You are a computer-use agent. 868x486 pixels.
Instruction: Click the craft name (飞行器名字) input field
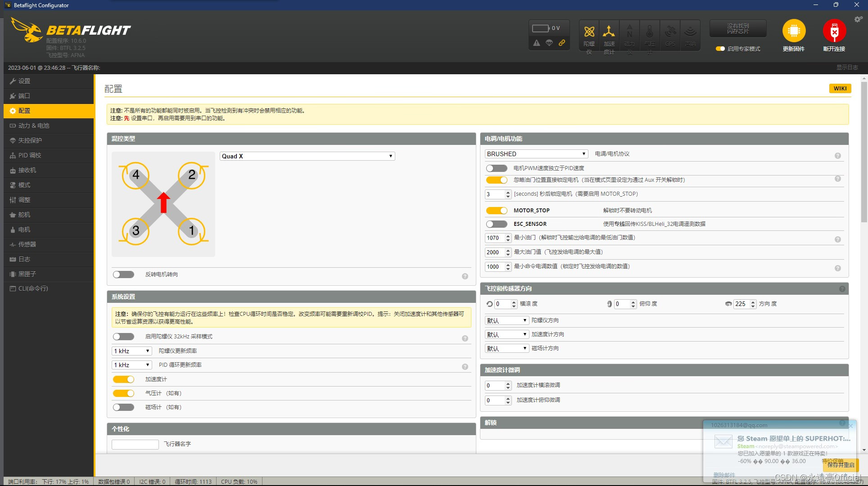tap(135, 445)
